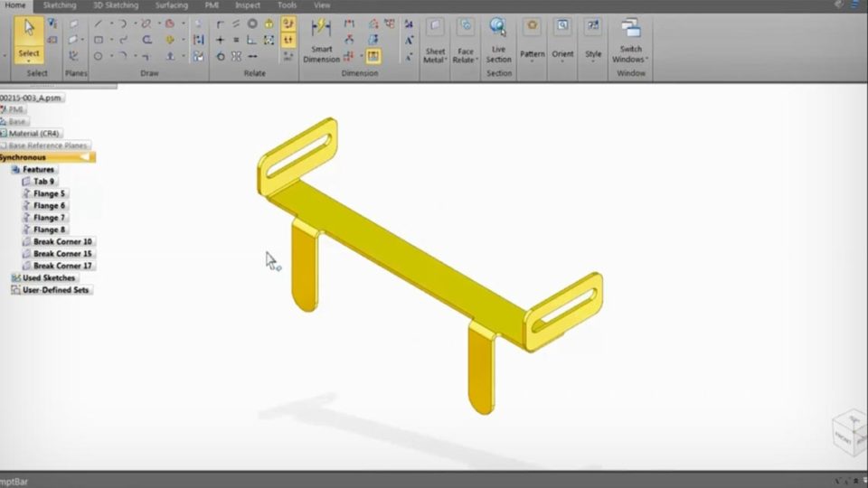The width and height of the screenshot is (868, 488).
Task: Activate the Select arrow tool
Action: [29, 36]
